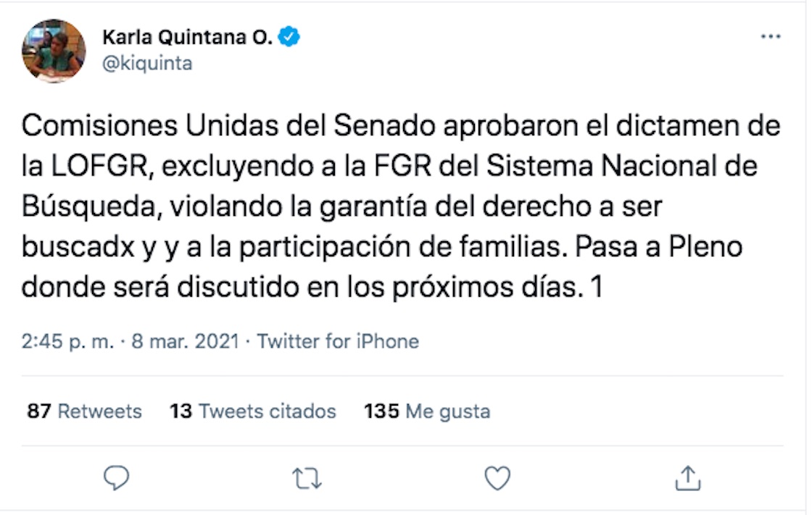Open the share icon below the tweet
This screenshot has width=812, height=515.
[x=687, y=478]
